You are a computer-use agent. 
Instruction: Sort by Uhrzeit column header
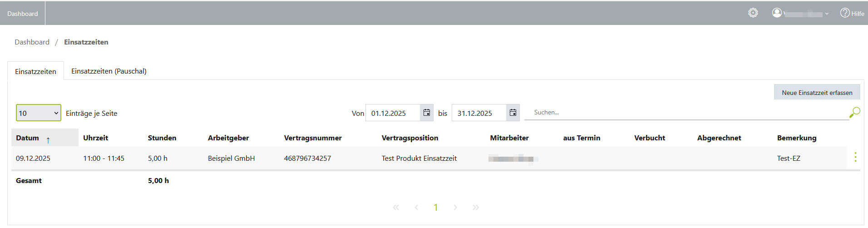point(95,138)
